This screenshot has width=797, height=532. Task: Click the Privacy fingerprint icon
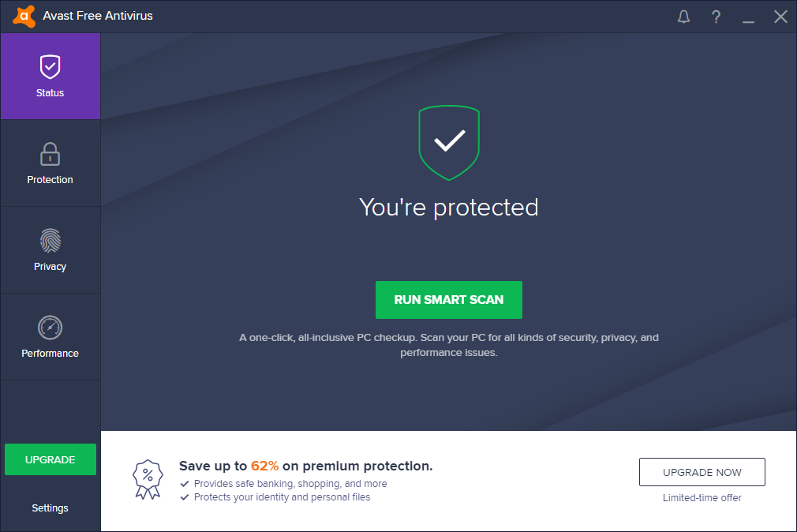tap(50, 240)
